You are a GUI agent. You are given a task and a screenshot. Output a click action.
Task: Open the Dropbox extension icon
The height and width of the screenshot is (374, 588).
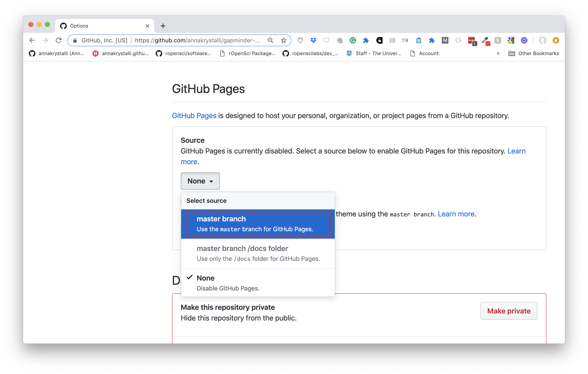313,40
